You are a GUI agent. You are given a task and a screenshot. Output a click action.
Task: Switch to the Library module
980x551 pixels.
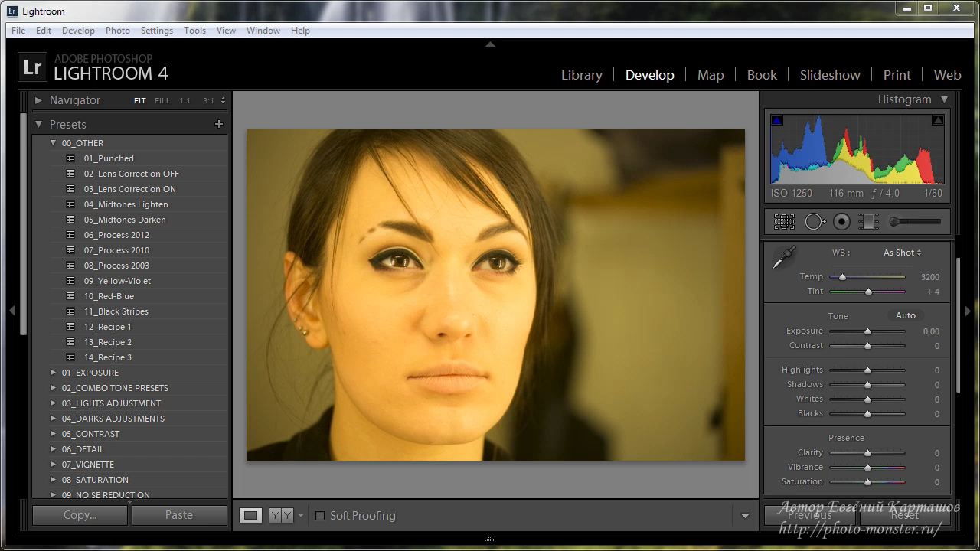(x=581, y=75)
